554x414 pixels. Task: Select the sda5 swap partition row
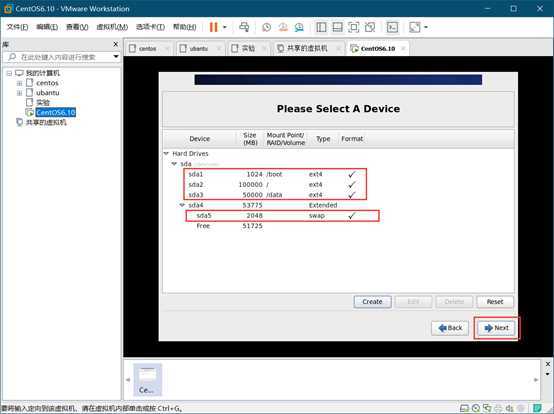click(x=282, y=215)
